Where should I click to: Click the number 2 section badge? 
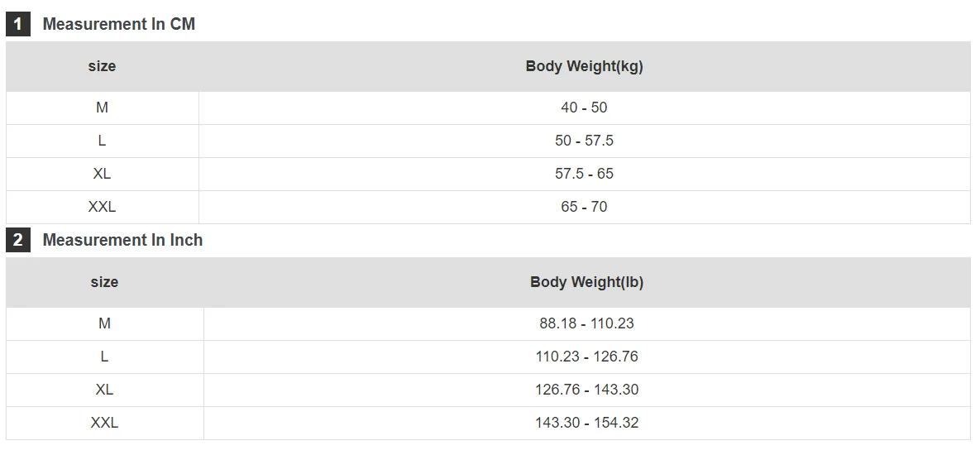pos(17,241)
